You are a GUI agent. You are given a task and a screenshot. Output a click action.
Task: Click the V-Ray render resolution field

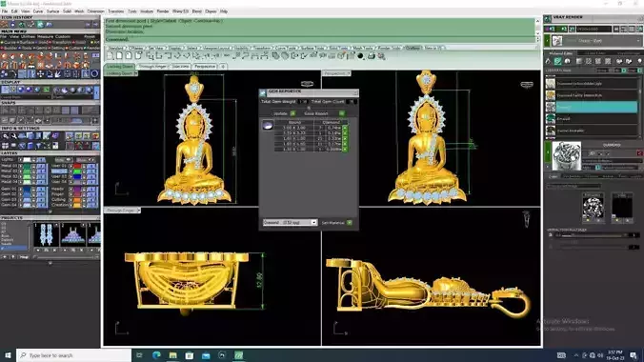click(x=594, y=30)
